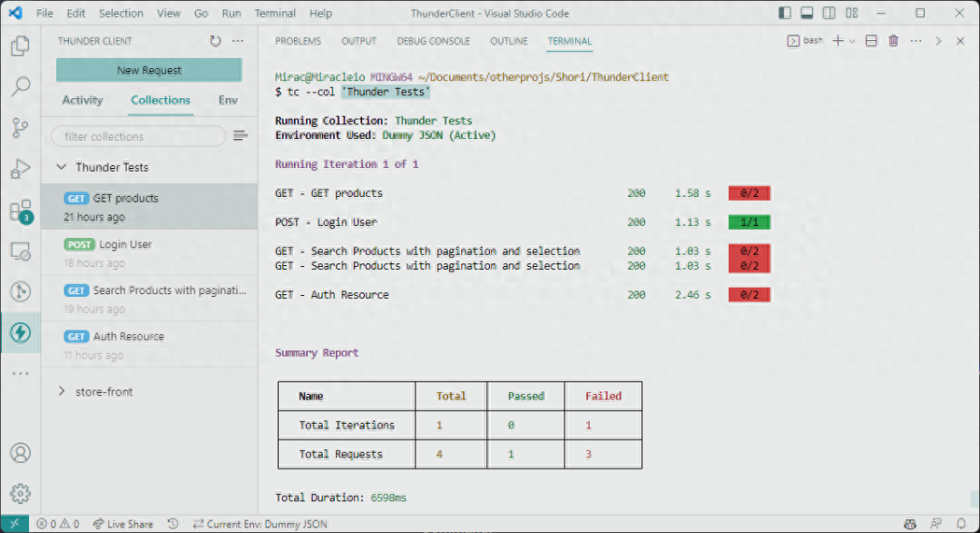Open the Search view in activity bar
Viewport: 980px width, 533px height.
(x=20, y=86)
